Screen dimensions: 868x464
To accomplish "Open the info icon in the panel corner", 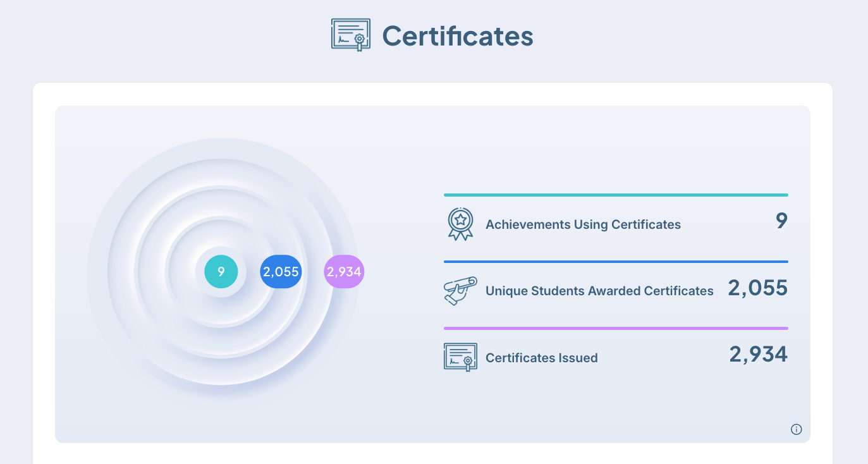I will pyautogui.click(x=796, y=429).
